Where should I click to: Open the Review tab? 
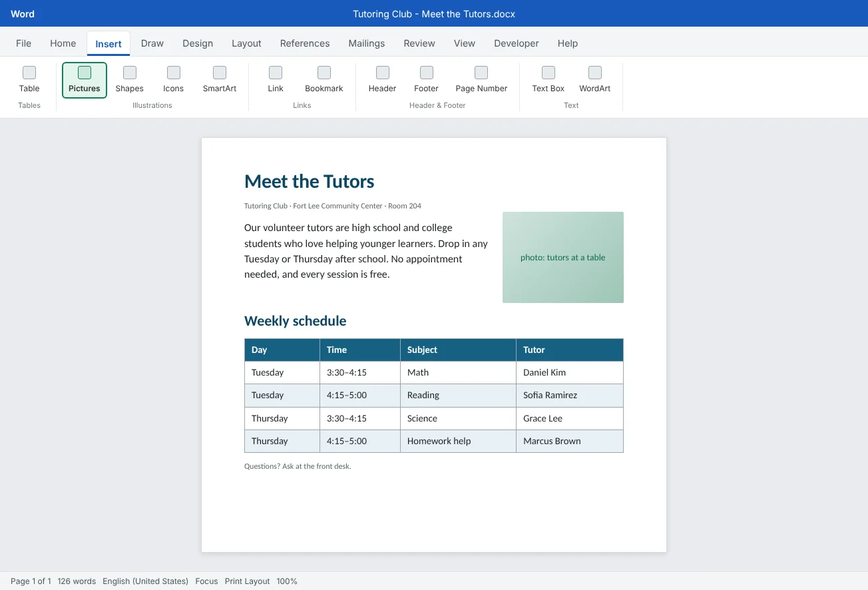click(x=419, y=43)
